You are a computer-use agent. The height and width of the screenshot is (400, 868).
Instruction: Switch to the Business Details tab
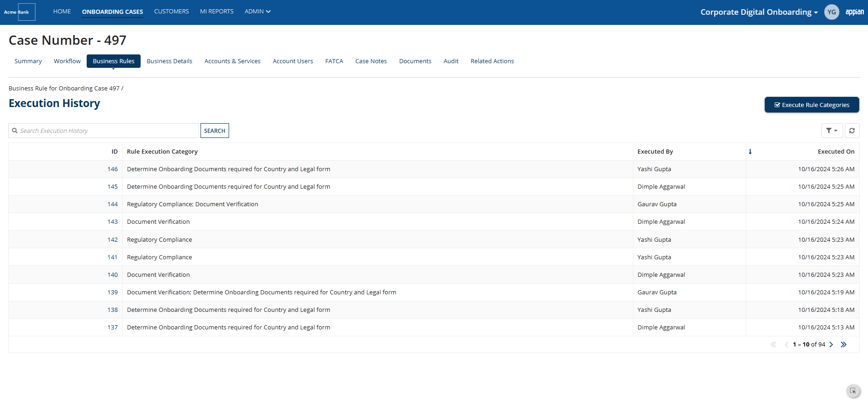tap(170, 61)
